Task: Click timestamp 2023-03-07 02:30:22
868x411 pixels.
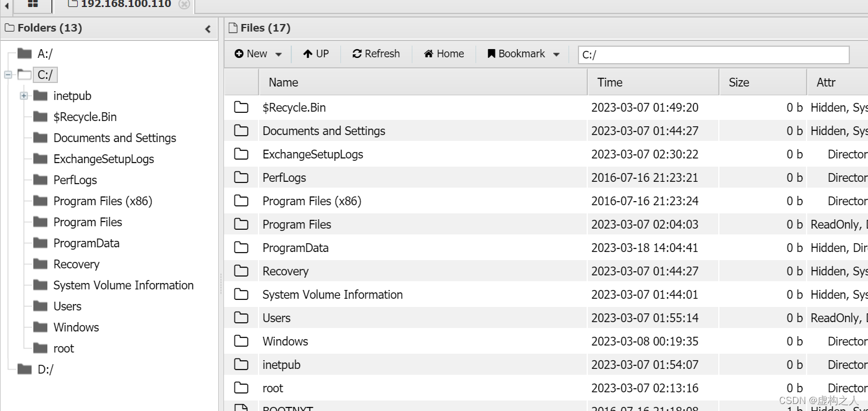Action: pyautogui.click(x=645, y=154)
